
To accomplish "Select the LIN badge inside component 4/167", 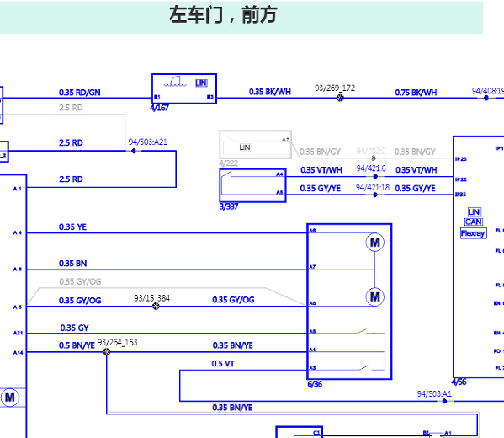I will point(202,83).
